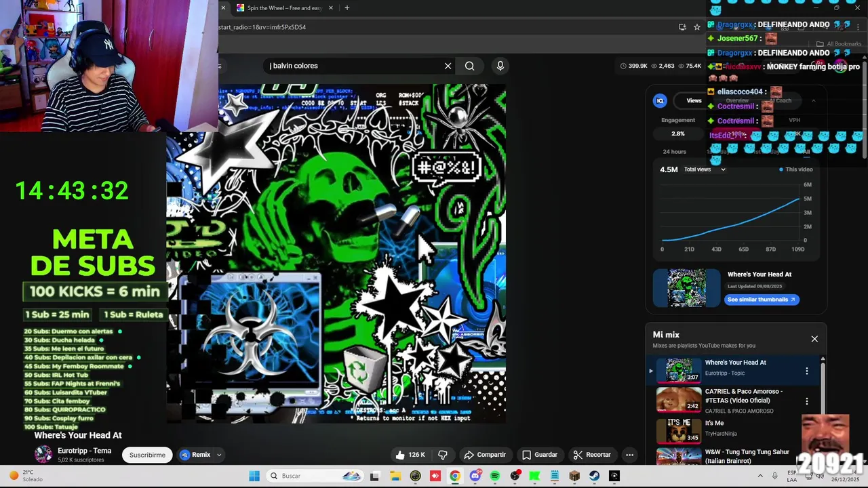Open weather widget showing 21°C Soleado

26,476
